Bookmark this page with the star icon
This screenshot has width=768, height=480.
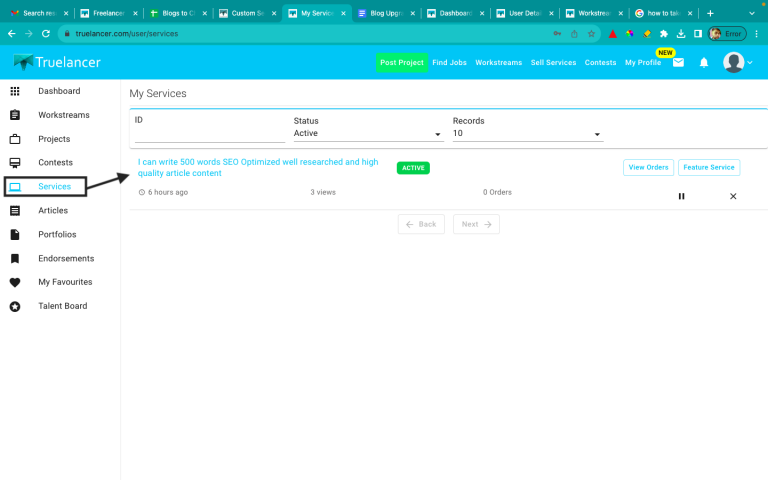[591, 33]
